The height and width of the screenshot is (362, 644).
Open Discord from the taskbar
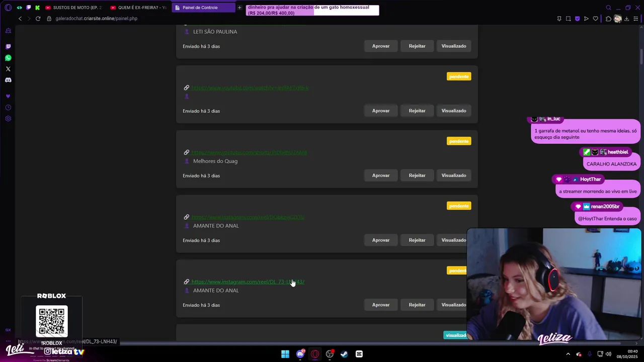point(300,354)
